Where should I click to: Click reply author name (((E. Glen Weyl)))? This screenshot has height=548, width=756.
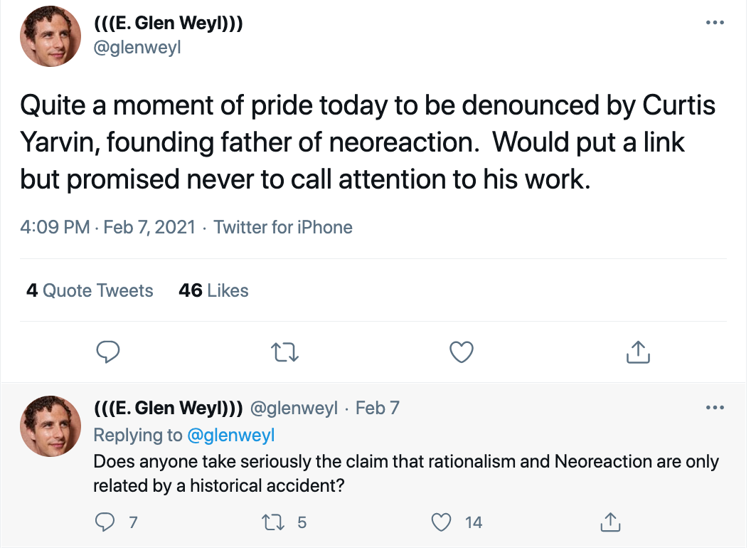169,408
